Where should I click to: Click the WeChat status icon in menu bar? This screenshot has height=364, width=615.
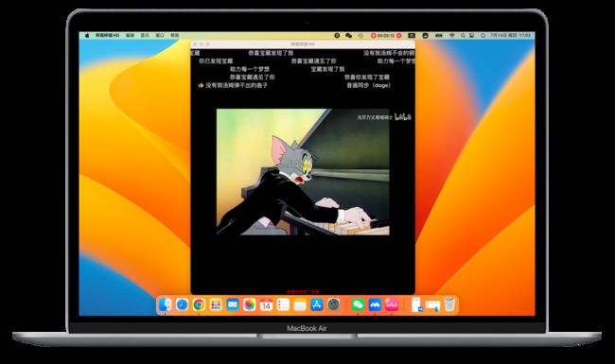click(x=349, y=35)
